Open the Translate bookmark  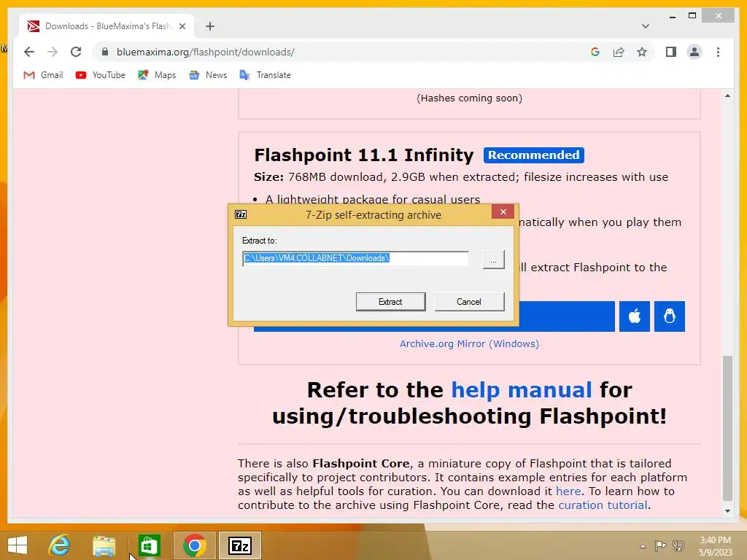point(266,75)
